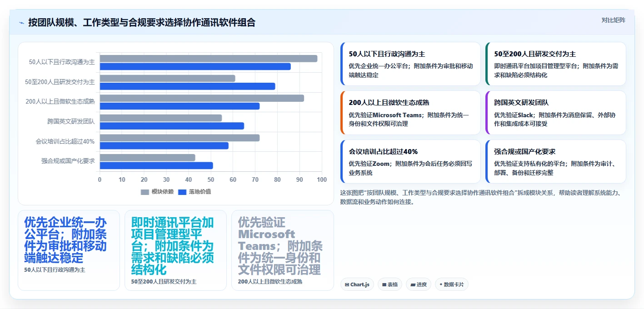Select the 表格 tag chip

click(x=390, y=284)
